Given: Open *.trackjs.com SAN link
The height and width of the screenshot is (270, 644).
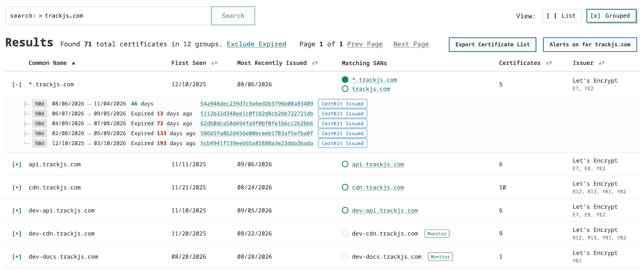Looking at the screenshot, I should (x=375, y=80).
